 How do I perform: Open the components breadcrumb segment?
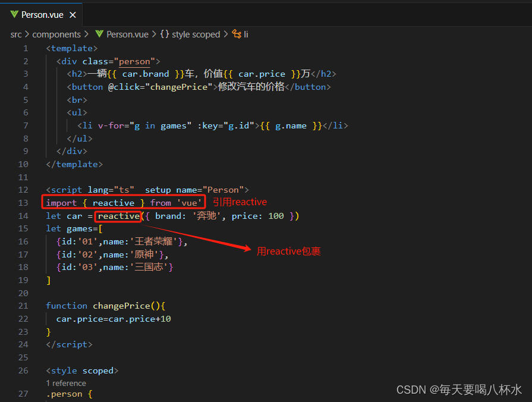56,34
